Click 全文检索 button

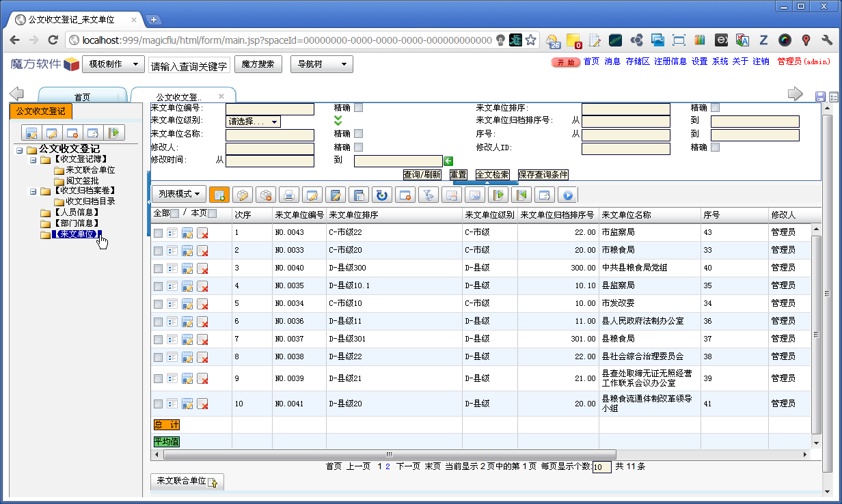(x=492, y=175)
